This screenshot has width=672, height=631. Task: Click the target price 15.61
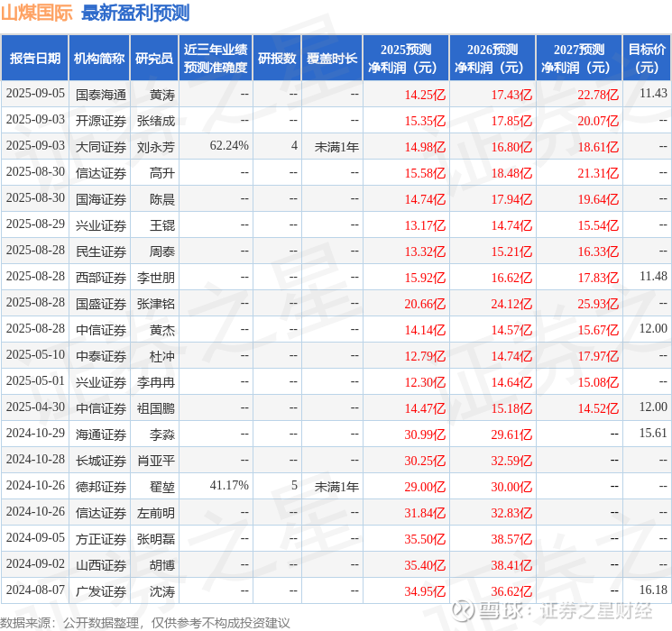[653, 433]
